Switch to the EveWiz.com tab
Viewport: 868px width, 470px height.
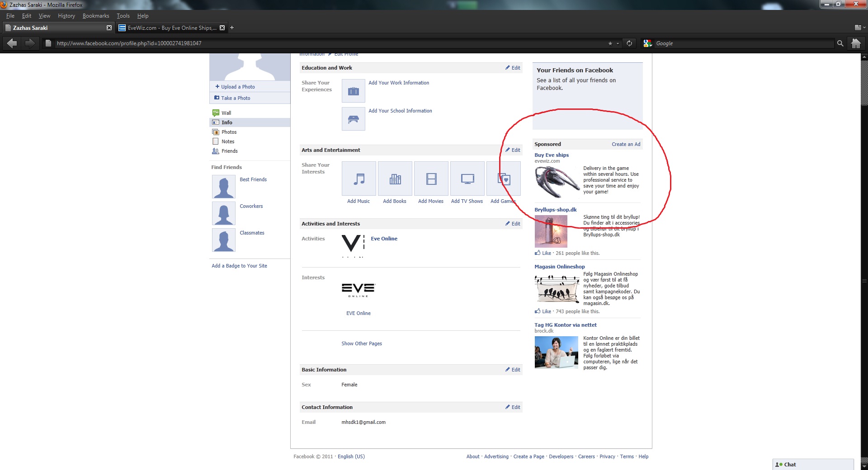[x=171, y=28]
